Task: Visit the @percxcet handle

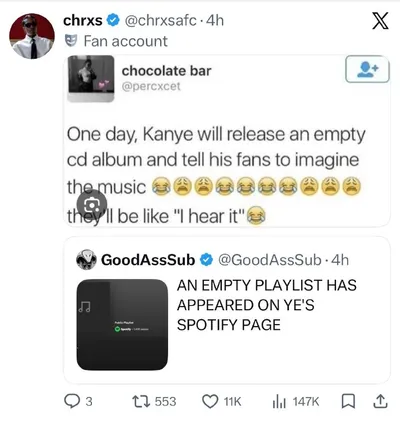Action: tap(151, 86)
